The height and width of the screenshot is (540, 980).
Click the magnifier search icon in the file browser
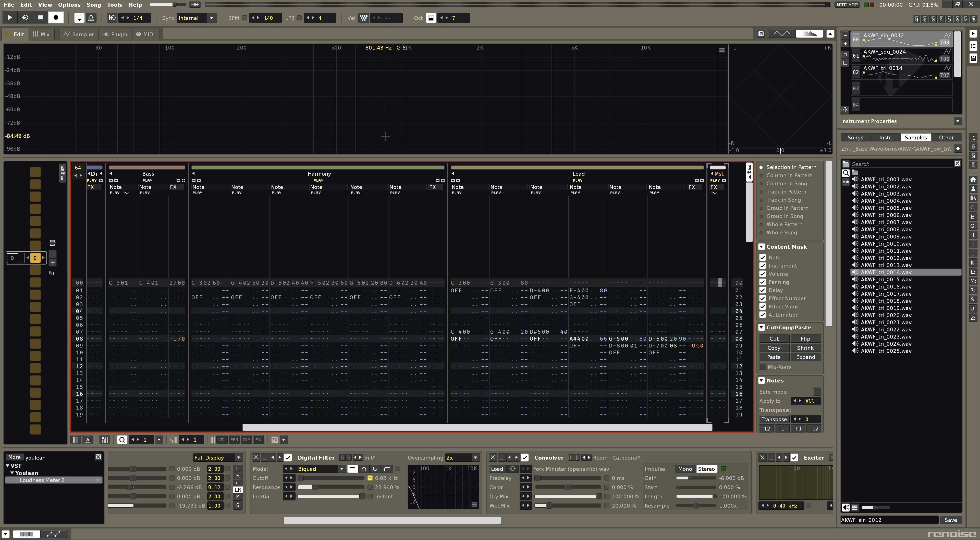point(845,173)
